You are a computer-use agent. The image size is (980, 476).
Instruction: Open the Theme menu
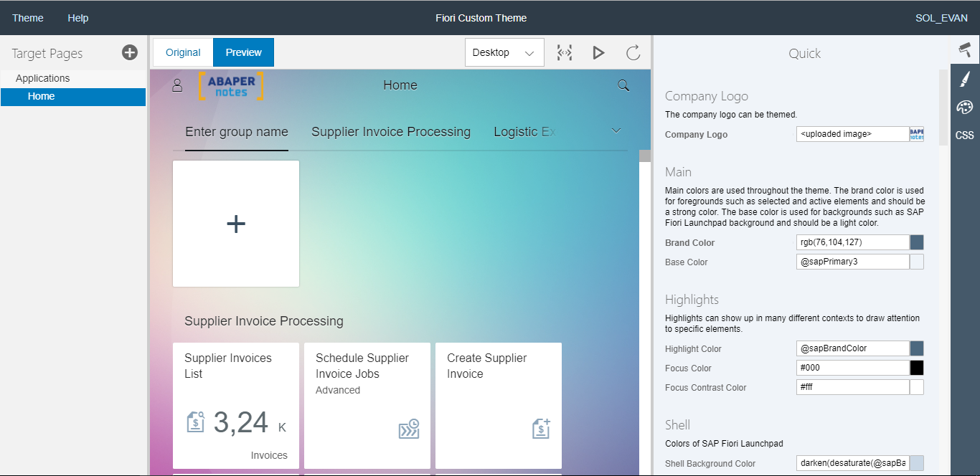tap(27, 17)
